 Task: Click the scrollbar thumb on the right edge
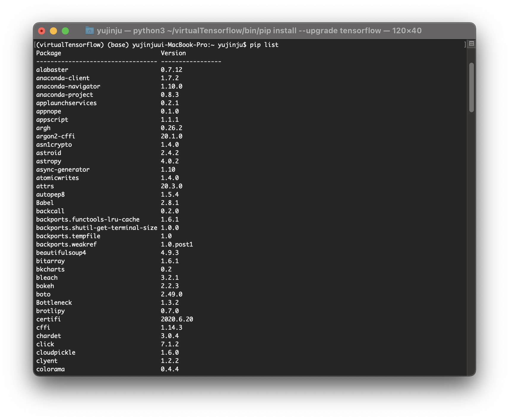click(x=472, y=86)
